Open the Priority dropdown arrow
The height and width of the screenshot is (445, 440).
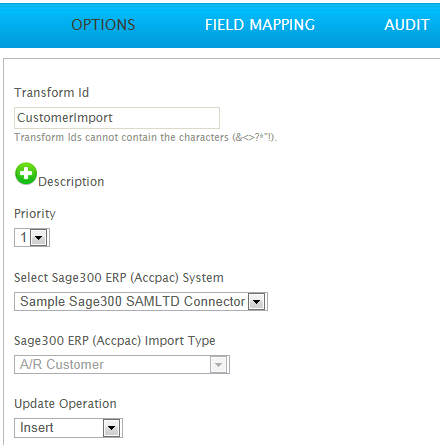[x=39, y=238]
